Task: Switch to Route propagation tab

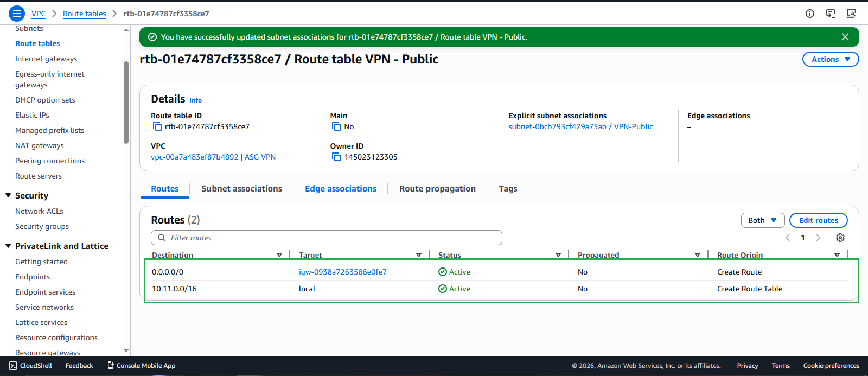Action: 437,188
